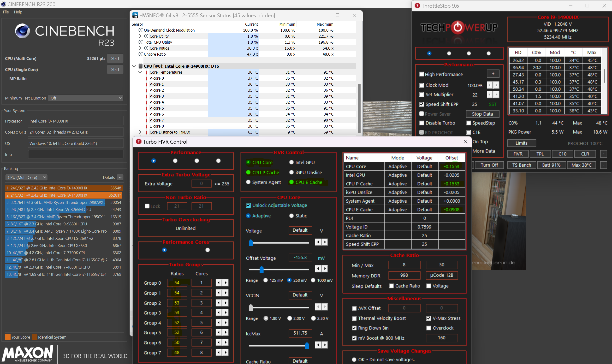Click IccMax increase arrow
Viewport: 612px width, 364px height.
pos(325,345)
